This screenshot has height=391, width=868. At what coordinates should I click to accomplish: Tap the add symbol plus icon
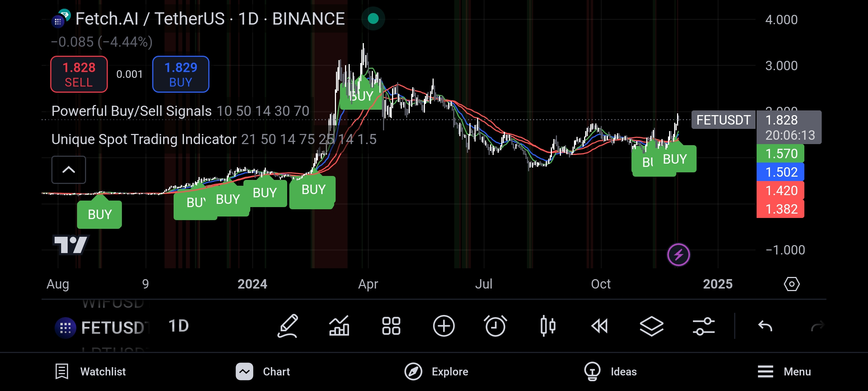(x=443, y=326)
